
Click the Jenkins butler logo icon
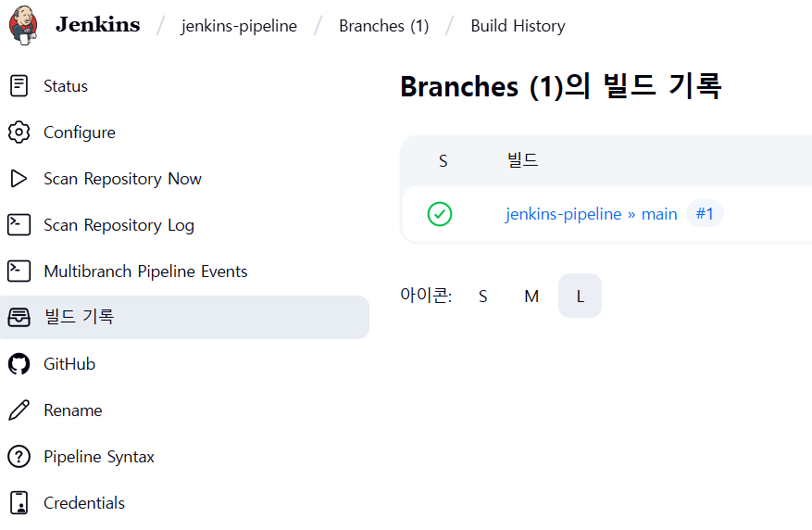pyautogui.click(x=23, y=25)
